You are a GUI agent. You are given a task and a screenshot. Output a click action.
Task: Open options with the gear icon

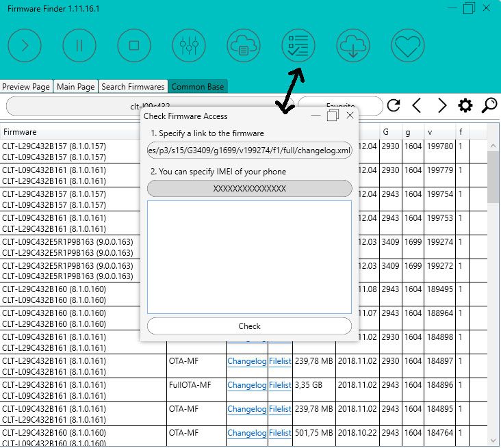pyautogui.click(x=465, y=105)
